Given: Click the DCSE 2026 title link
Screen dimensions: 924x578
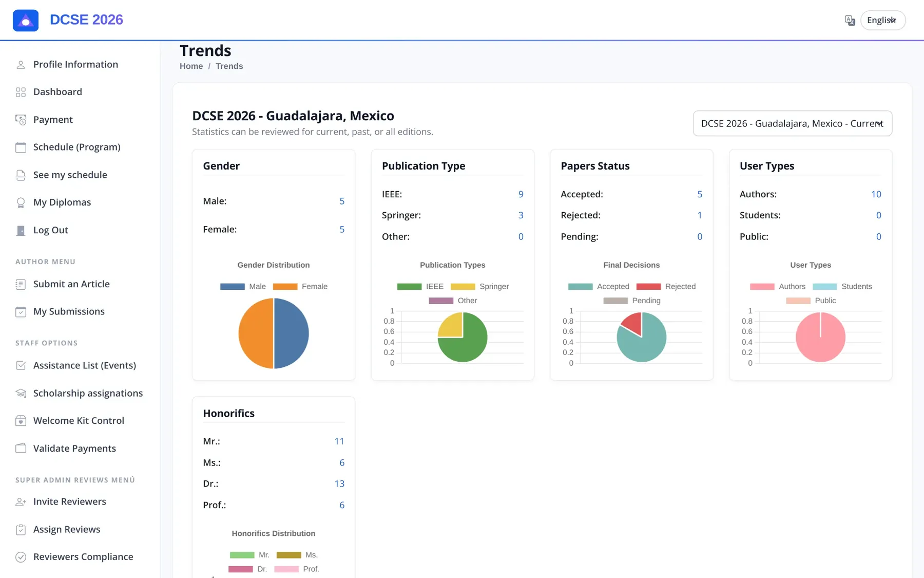Looking at the screenshot, I should coord(86,20).
